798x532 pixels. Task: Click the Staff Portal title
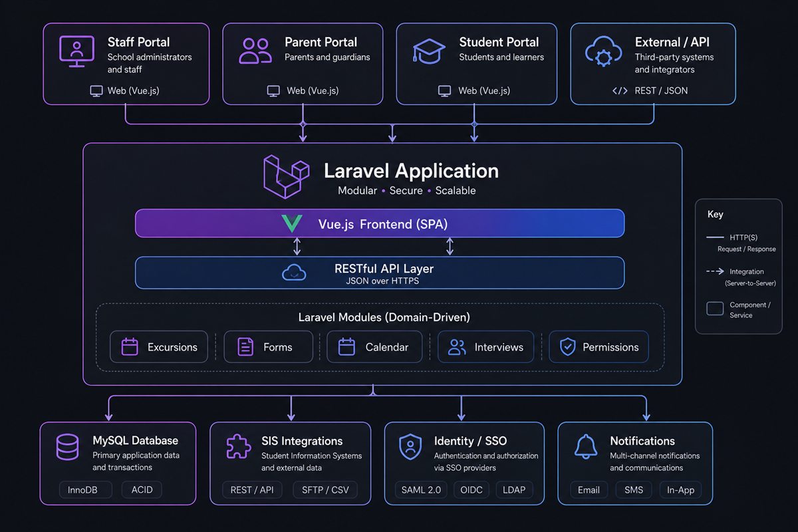[x=138, y=42]
